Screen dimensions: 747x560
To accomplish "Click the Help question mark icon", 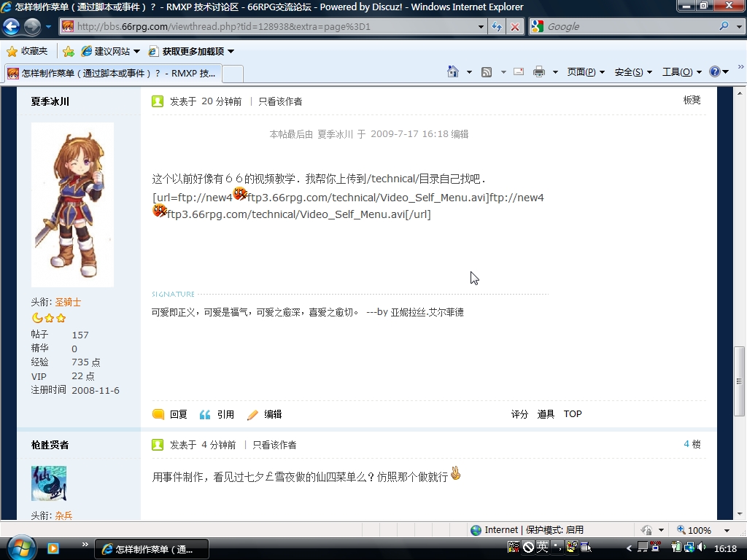I will click(x=715, y=72).
